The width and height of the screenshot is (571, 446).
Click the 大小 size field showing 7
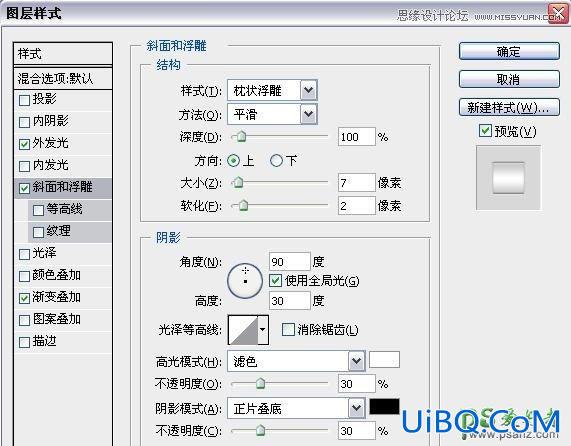(356, 182)
